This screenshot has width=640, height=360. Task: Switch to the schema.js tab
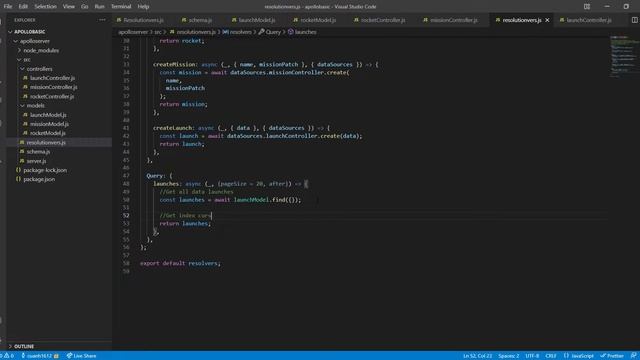coord(200,20)
